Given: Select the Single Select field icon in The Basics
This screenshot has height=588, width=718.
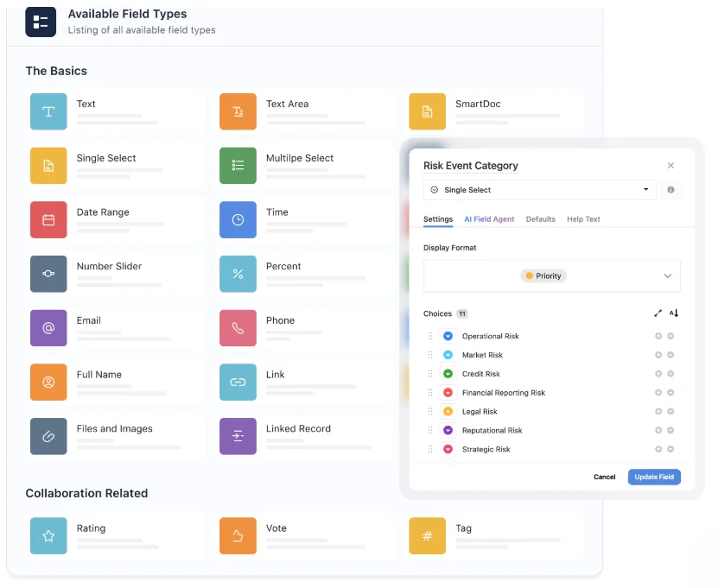Looking at the screenshot, I should [48, 166].
